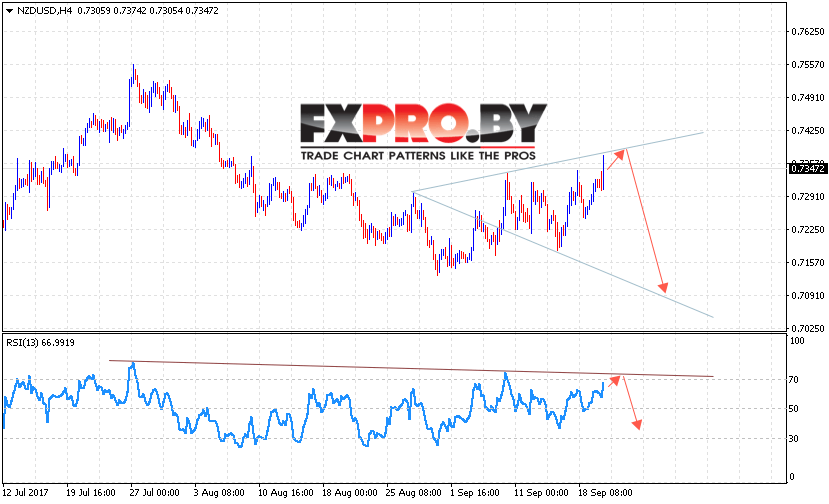829x504 pixels.
Task: Select the lower grey wedge trendline
Action: [x=563, y=254]
